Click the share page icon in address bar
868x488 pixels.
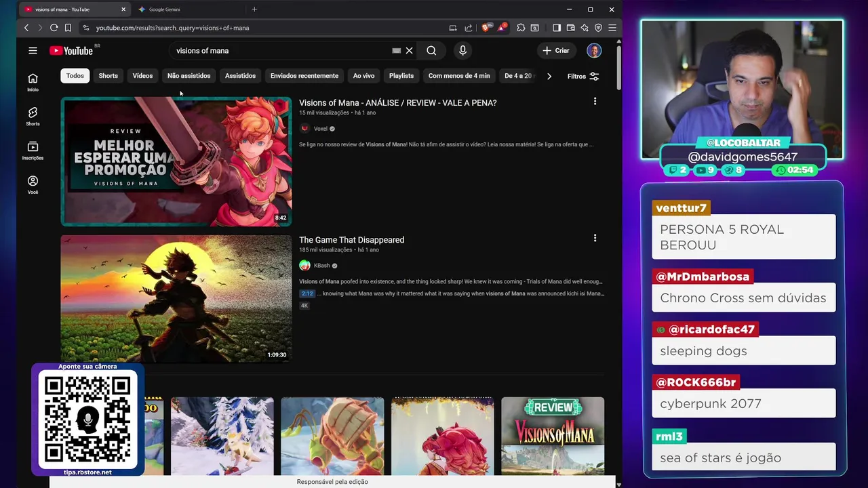coord(469,28)
